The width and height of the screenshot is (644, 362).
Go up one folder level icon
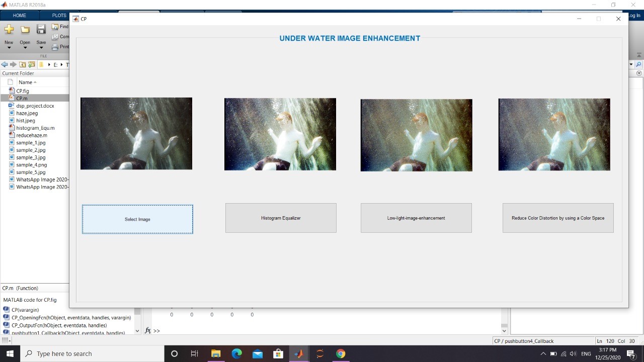(22, 64)
